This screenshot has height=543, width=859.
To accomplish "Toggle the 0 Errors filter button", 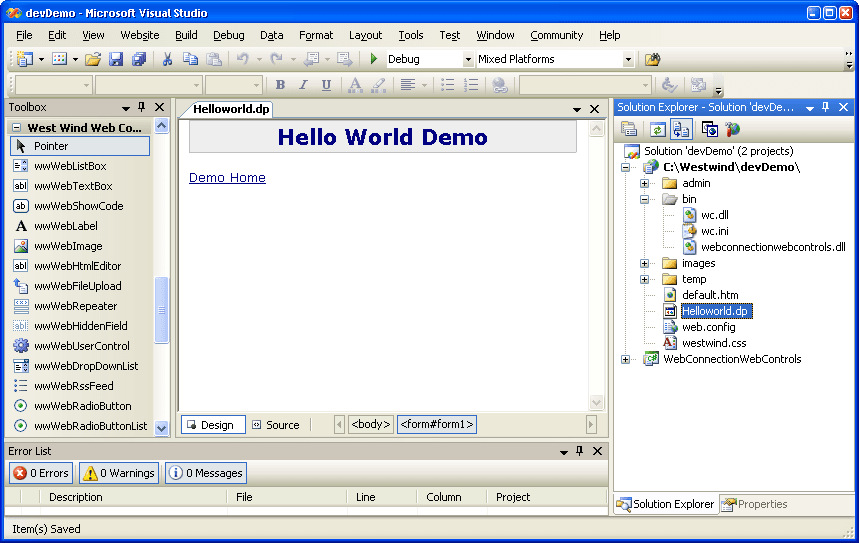I will (41, 473).
